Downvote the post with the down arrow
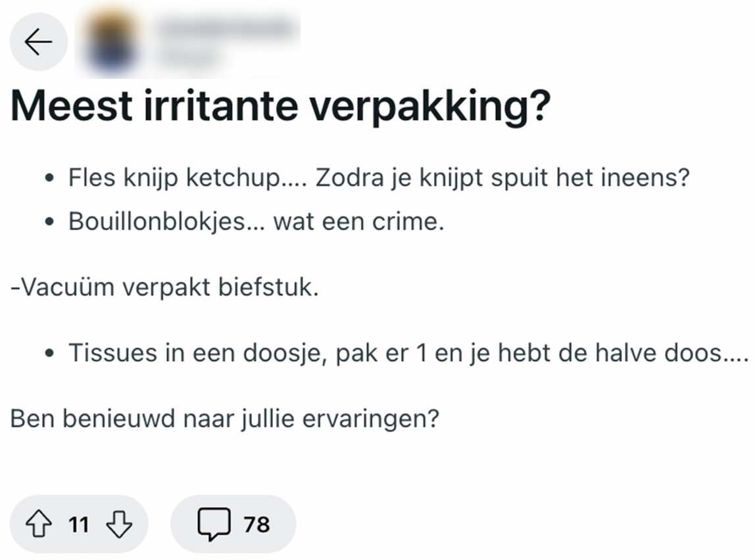Screen dimensions: 755x560 (x=119, y=525)
